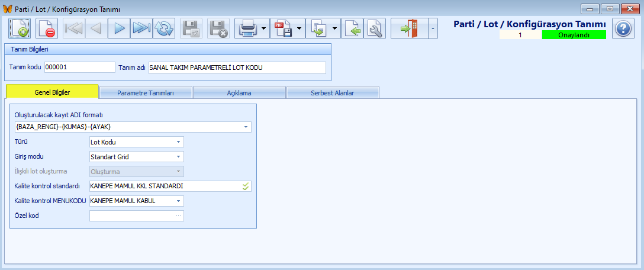This screenshot has height=270, width=644.
Task: Open the Türü Lot Kodu dropdown
Action: tap(178, 142)
